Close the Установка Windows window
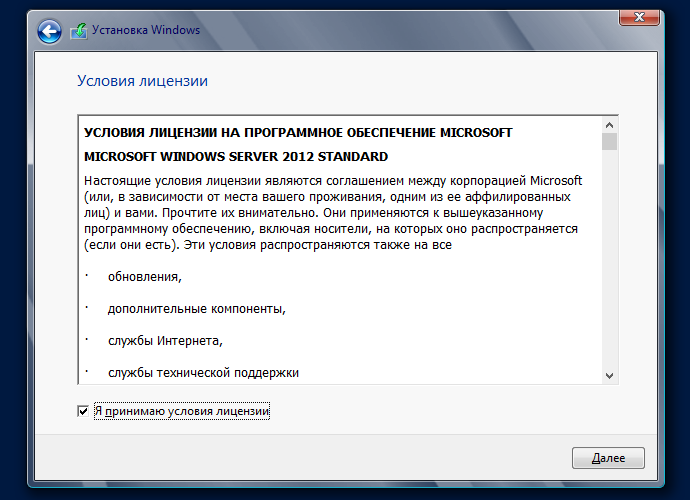Screen dimensions: 690x500 click(639, 17)
